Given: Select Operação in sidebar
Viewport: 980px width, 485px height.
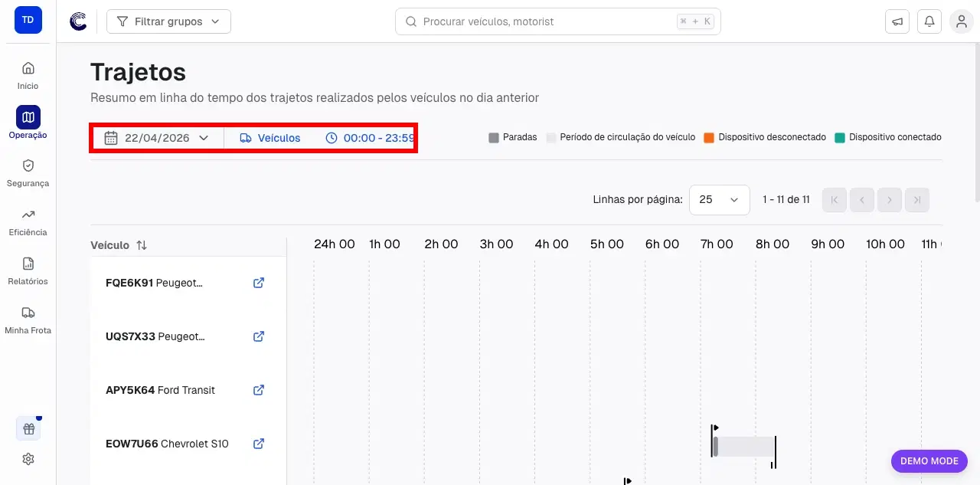Looking at the screenshot, I should (28, 123).
